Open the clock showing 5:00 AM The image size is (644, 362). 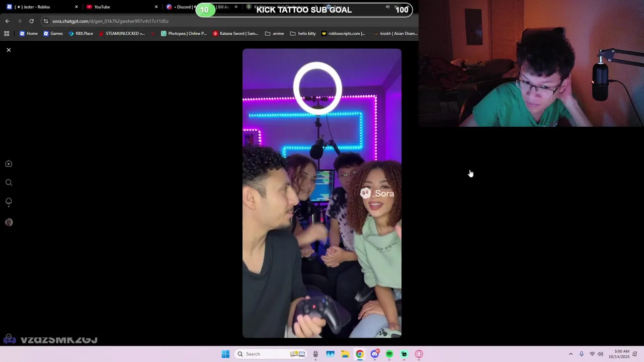click(x=619, y=354)
